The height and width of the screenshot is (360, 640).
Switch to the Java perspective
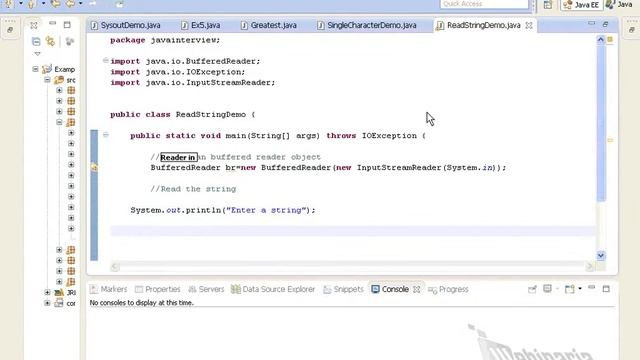[x=620, y=4]
